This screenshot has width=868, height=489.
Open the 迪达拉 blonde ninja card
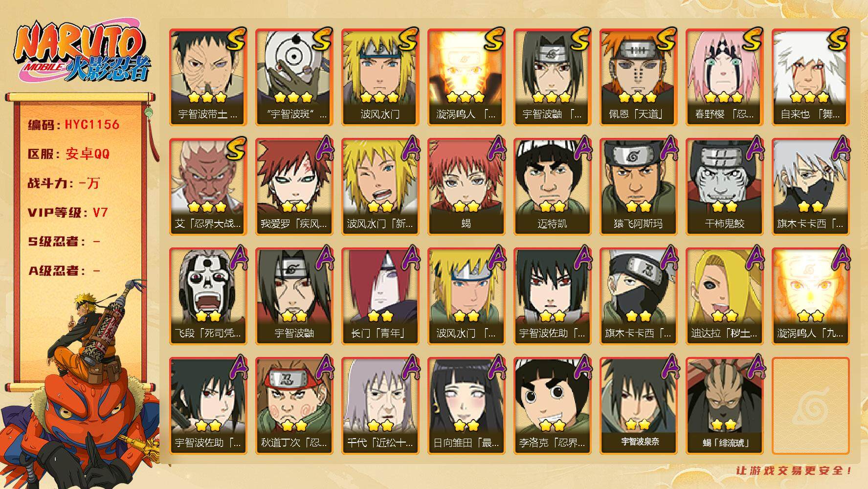[724, 296]
